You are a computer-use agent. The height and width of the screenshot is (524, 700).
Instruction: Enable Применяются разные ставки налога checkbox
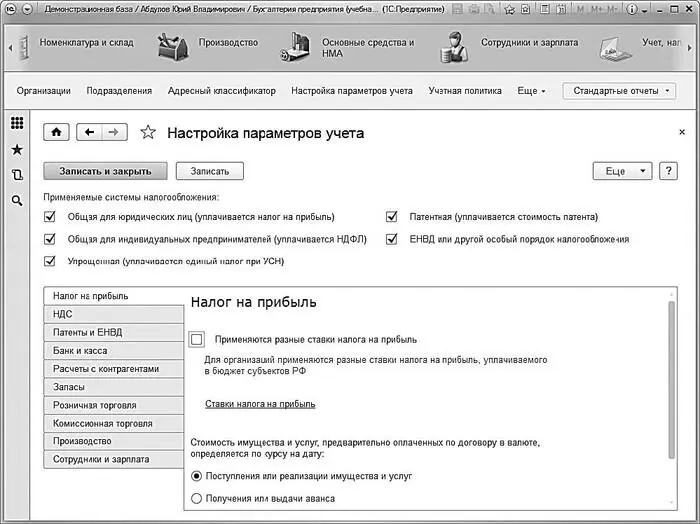click(x=197, y=339)
